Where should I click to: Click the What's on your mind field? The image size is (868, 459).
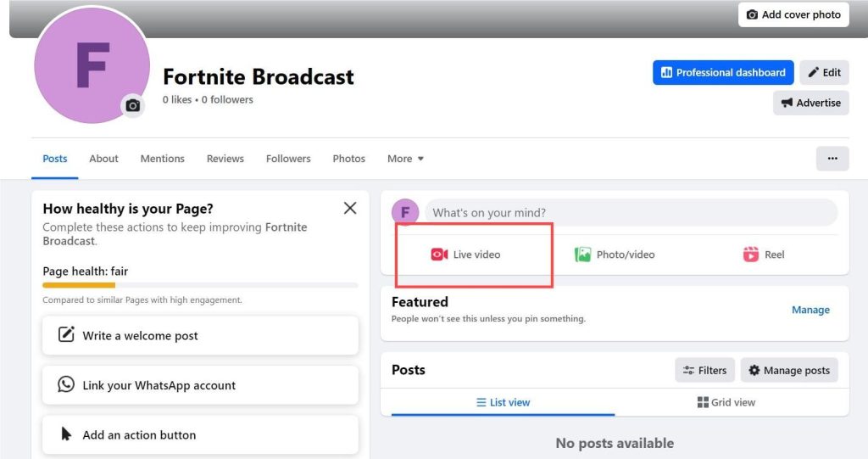pos(631,213)
